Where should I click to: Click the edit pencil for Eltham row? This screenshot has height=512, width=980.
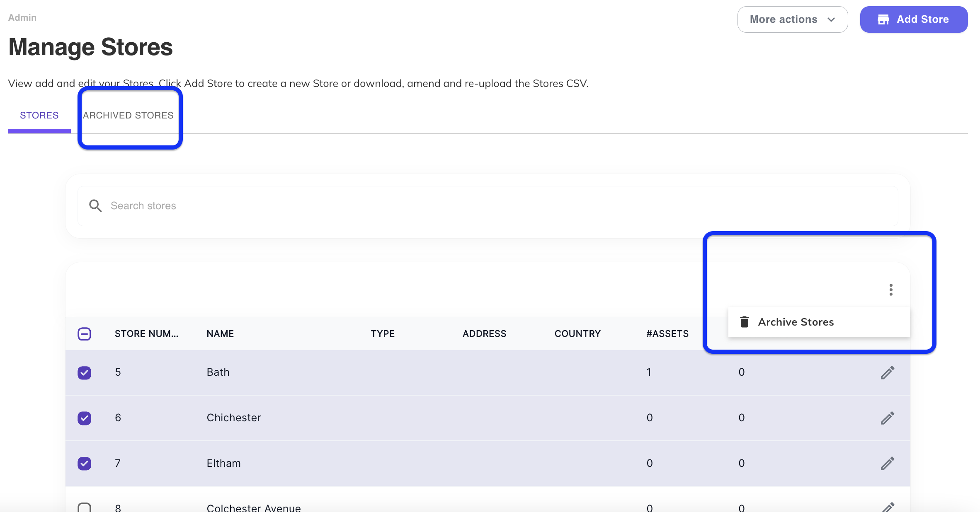tap(887, 464)
